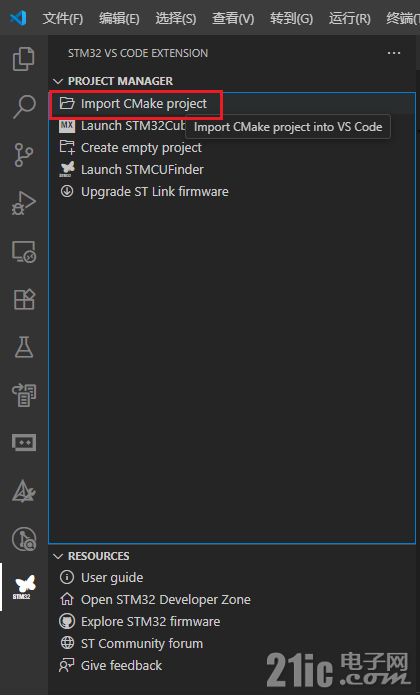Open the panel's more actions ellipsis
Viewport: 420px width, 695px height.
[x=394, y=53]
